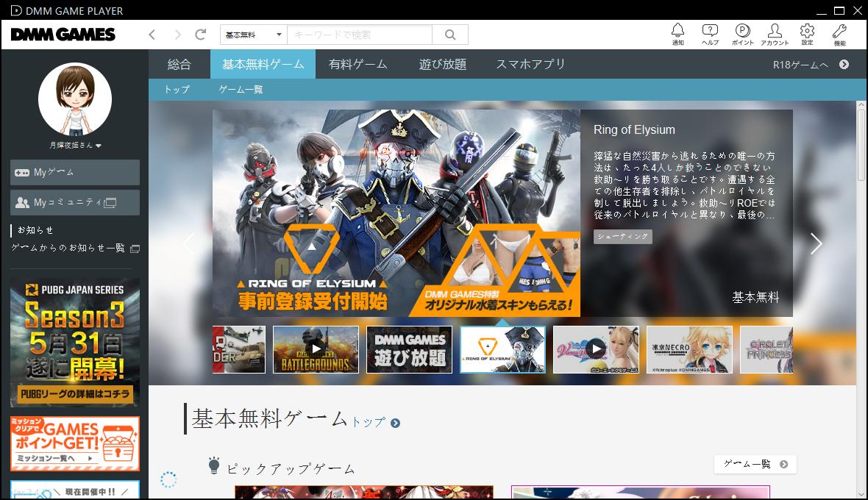Viewport: 868px width, 500px height.
Task: Open the 現在開催中 banner at the sidebar bottom
Action: coord(75,490)
